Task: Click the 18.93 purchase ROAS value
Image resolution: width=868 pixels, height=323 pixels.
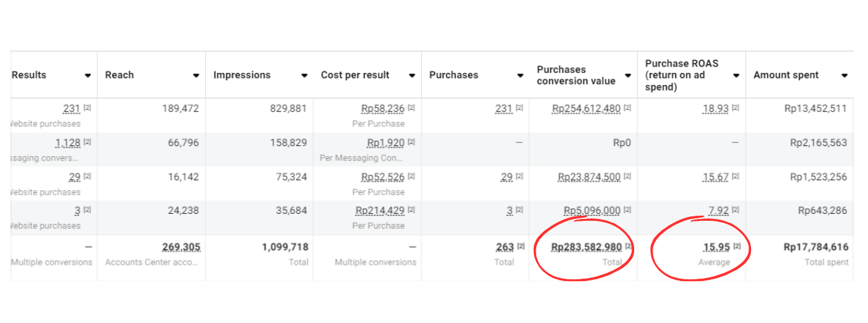Action: tap(715, 109)
